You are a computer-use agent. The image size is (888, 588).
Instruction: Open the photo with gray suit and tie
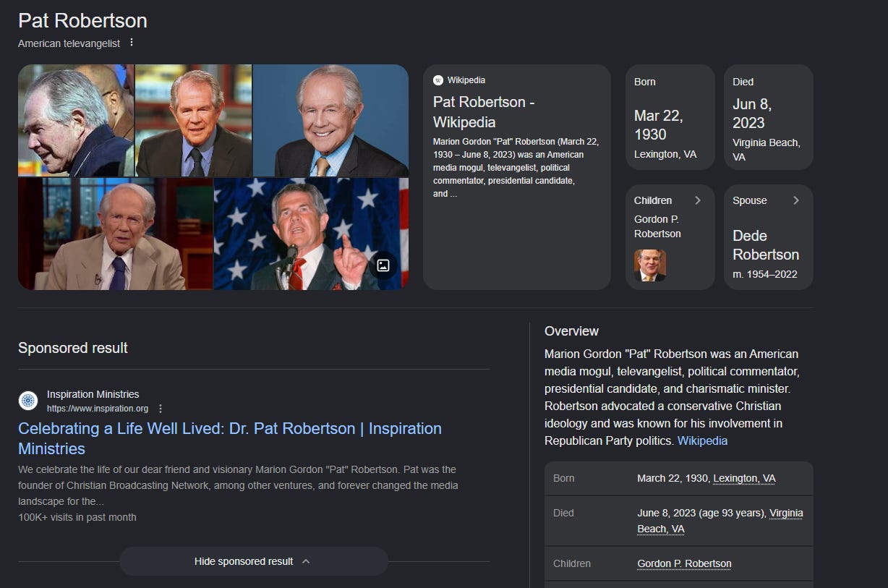[194, 120]
